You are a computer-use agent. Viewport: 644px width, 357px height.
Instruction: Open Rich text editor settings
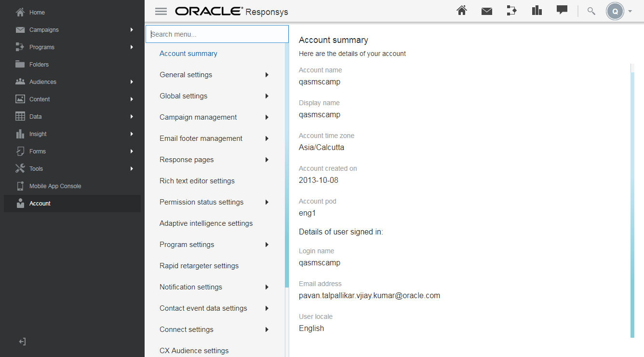197,181
